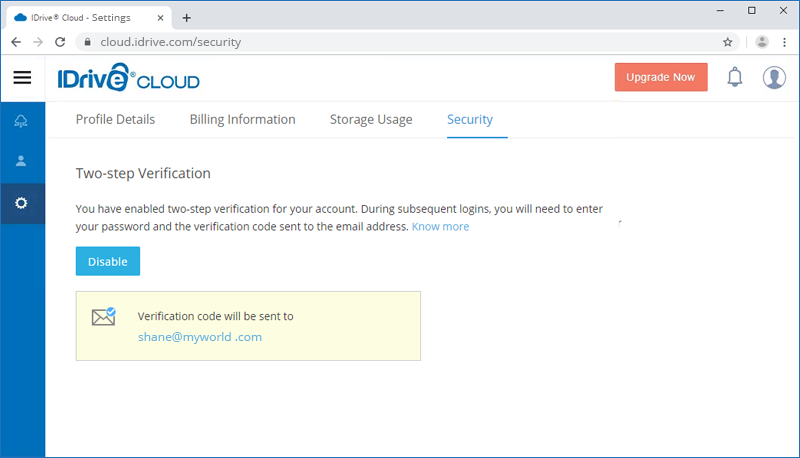Open the Know more link

pyautogui.click(x=440, y=227)
